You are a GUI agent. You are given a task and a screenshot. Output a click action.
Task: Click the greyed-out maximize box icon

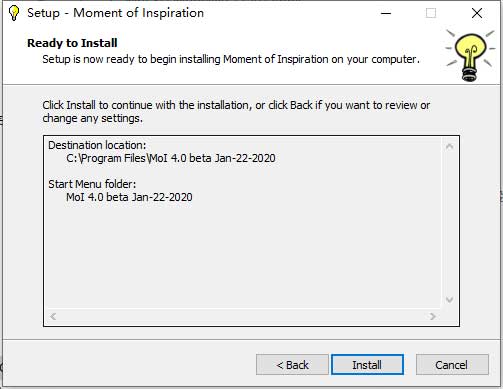(431, 13)
